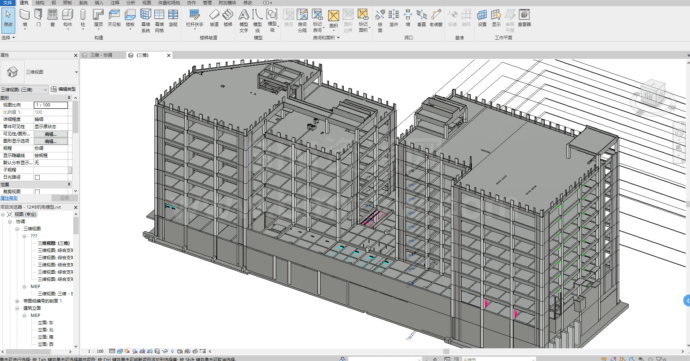
Task: Choose the Tag Room (标记房间) tool
Action: click(x=317, y=20)
